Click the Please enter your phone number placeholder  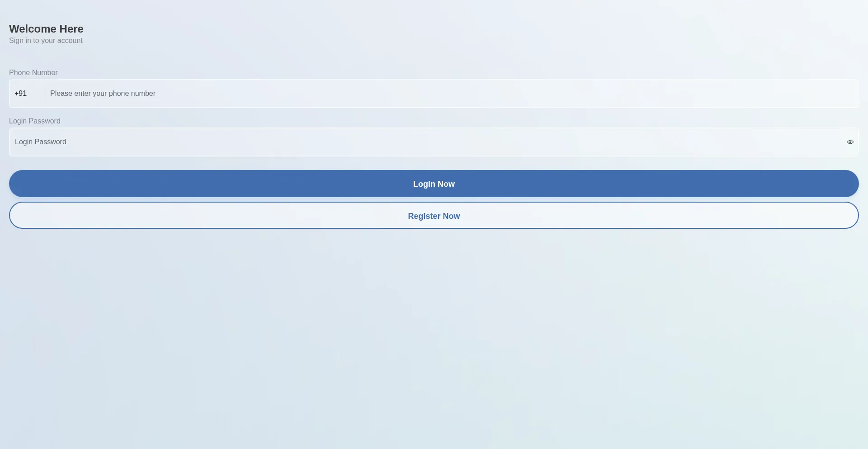tap(103, 94)
